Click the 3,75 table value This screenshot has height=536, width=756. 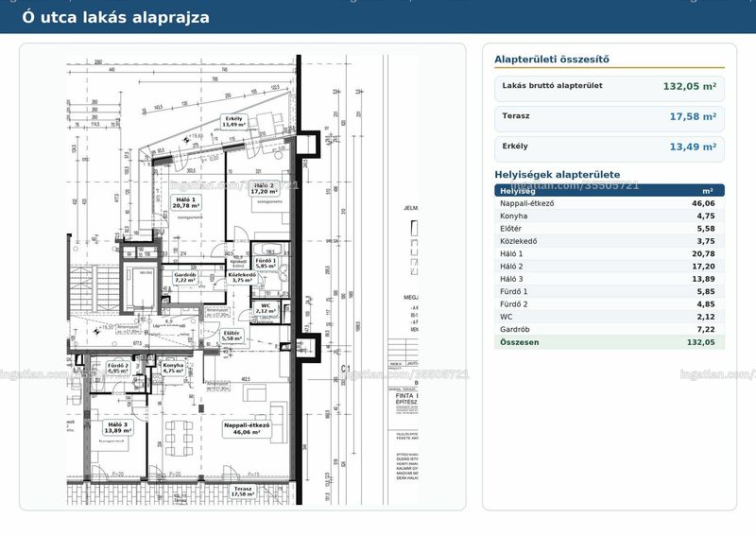[705, 241]
